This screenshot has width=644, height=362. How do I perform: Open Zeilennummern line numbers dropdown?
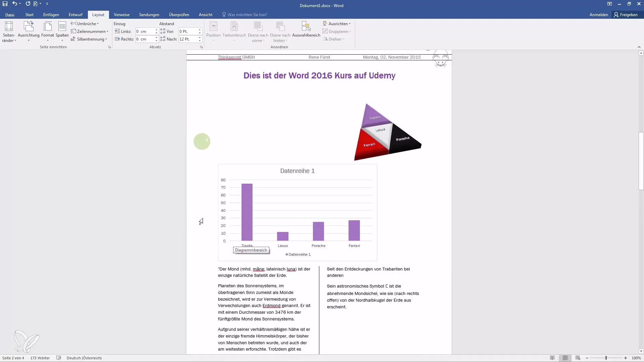pos(90,32)
